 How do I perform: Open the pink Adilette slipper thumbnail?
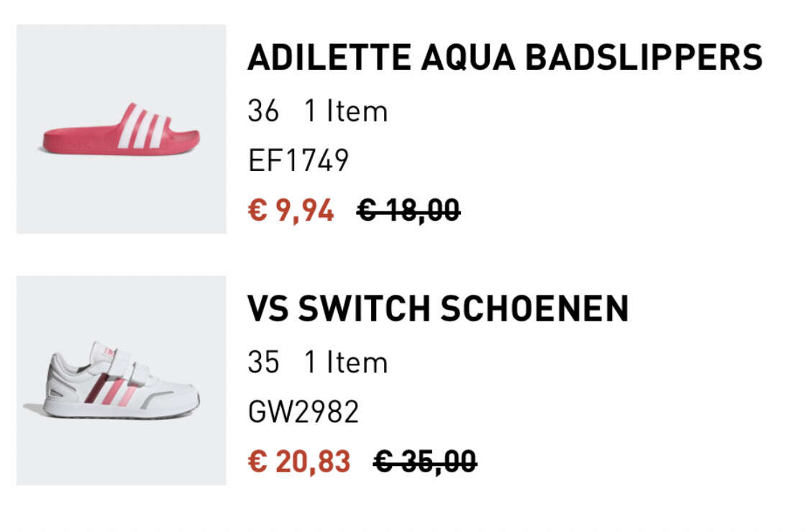pyautogui.click(x=122, y=129)
